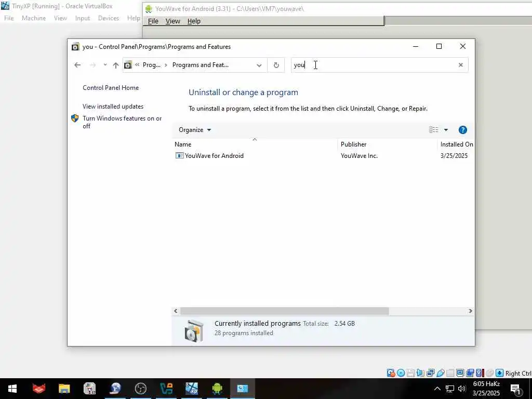
Task: Click the VirtualBox hard disk status icon
Action: [x=391, y=373]
